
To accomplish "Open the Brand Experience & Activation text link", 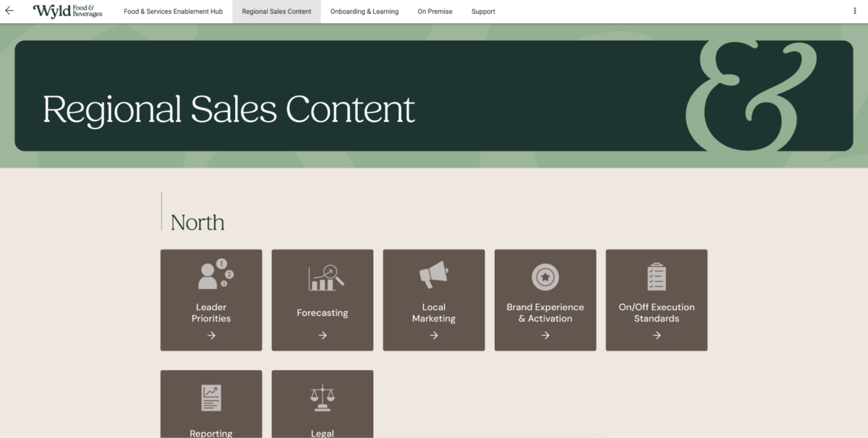I will coord(545,313).
